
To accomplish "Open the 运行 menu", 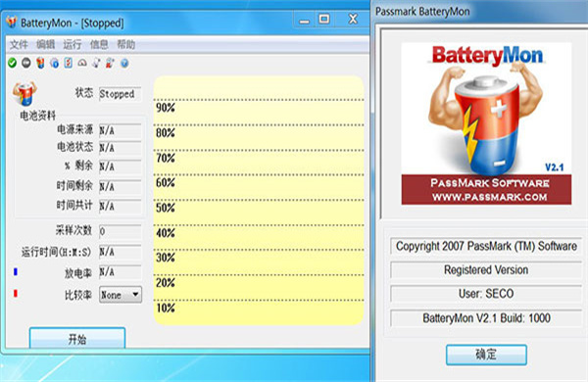I will (72, 45).
